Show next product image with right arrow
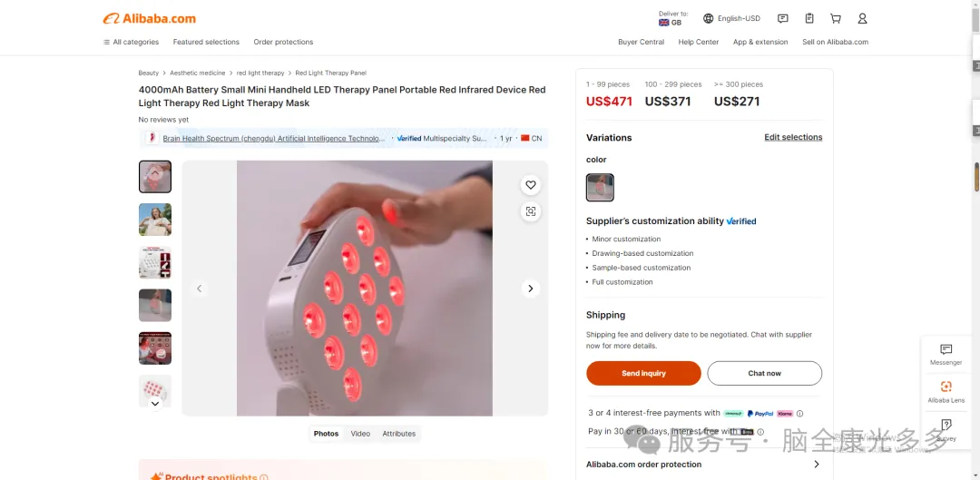 (531, 289)
